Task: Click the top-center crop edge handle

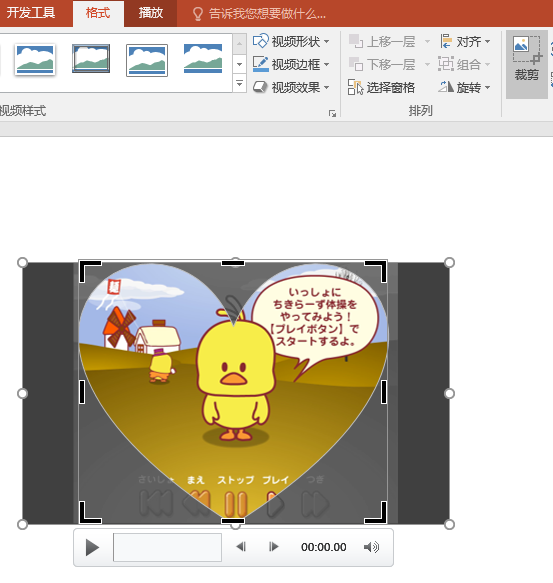Action: 233,263
